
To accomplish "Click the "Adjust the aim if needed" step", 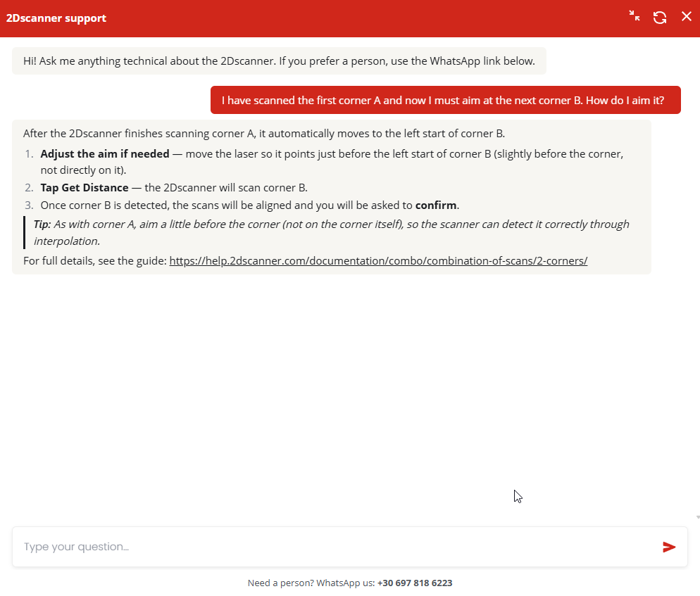I will [x=332, y=162].
